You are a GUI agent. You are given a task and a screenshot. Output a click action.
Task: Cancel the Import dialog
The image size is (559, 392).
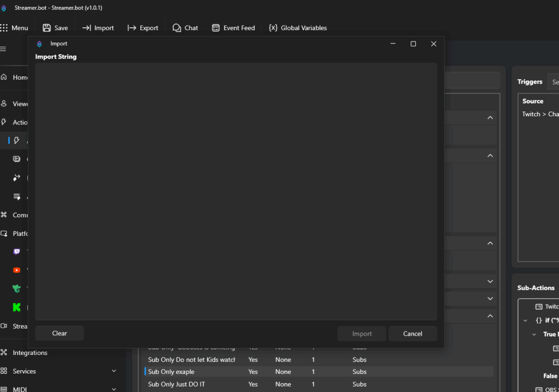pyautogui.click(x=412, y=334)
